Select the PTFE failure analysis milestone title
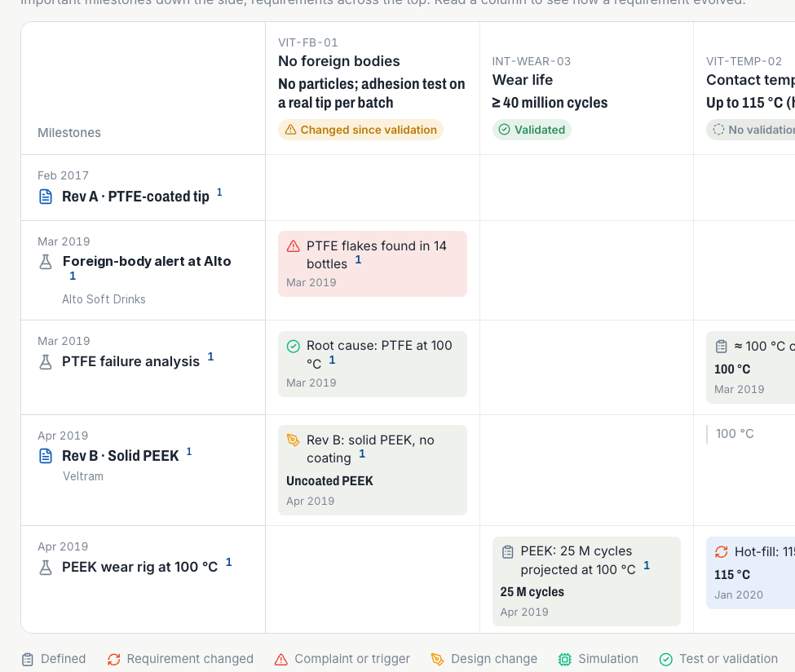 point(130,361)
